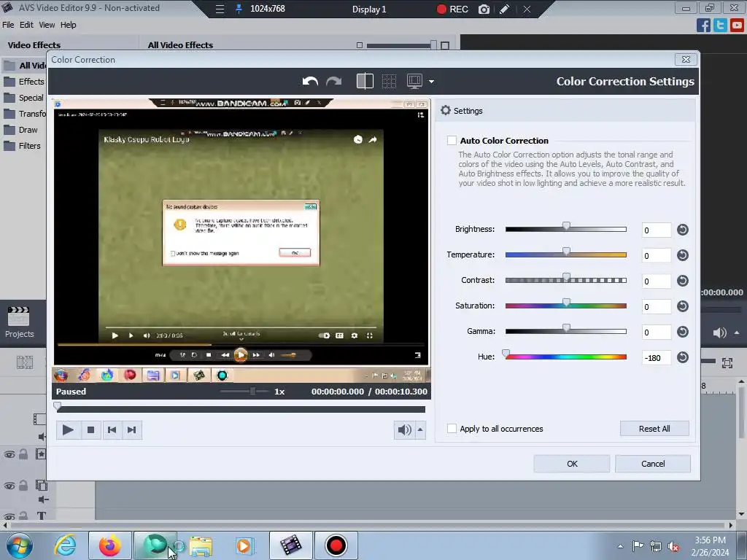Click the monitor preview mode icon
The width and height of the screenshot is (747, 560).
coord(414,81)
